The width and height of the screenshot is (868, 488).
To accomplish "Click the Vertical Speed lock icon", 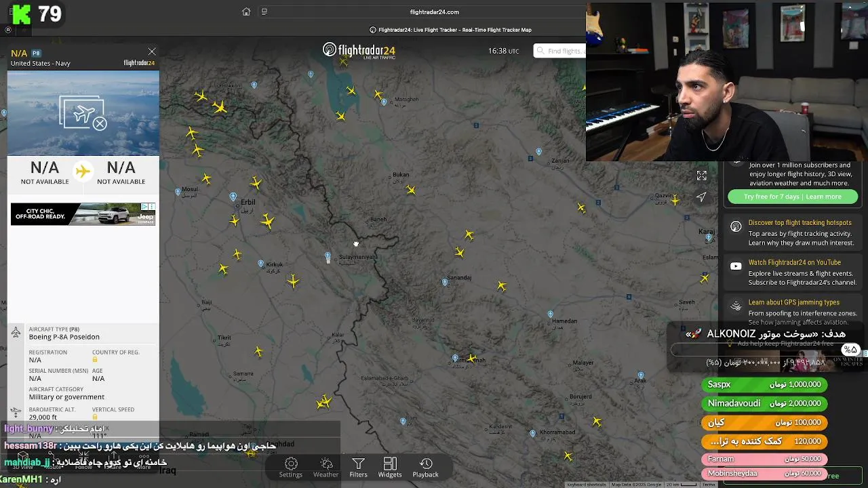I will tap(95, 417).
